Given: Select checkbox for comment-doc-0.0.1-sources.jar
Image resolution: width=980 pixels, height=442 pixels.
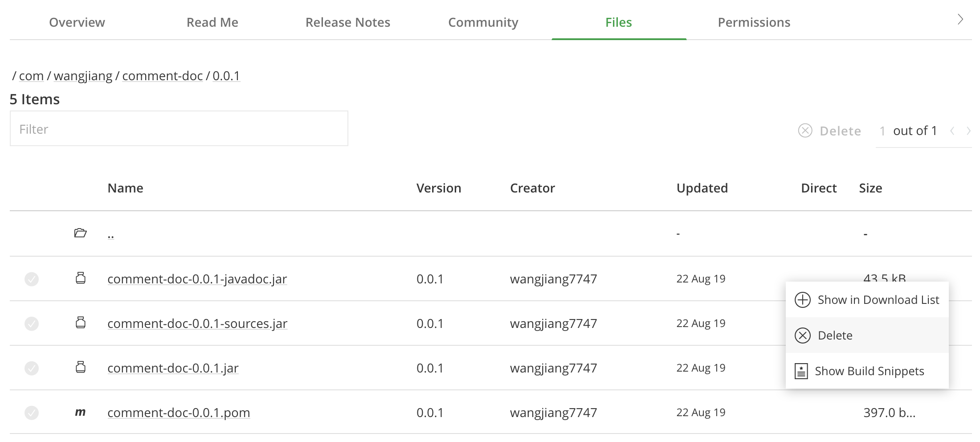Looking at the screenshot, I should click(32, 323).
